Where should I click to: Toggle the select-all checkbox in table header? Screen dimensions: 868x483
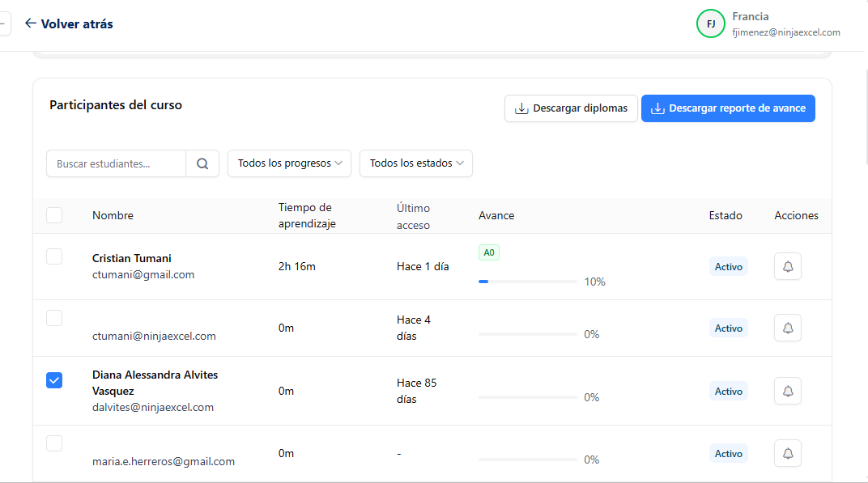point(54,215)
